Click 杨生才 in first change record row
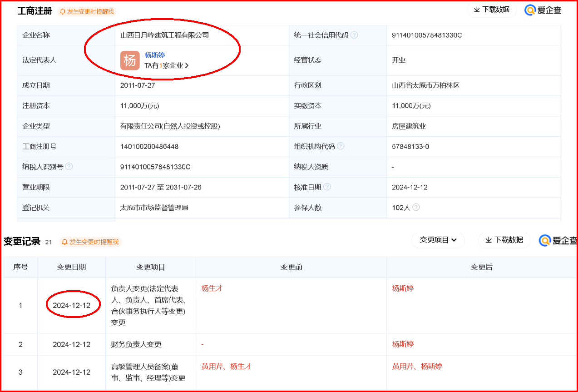The height and width of the screenshot is (392, 578). 212,288
